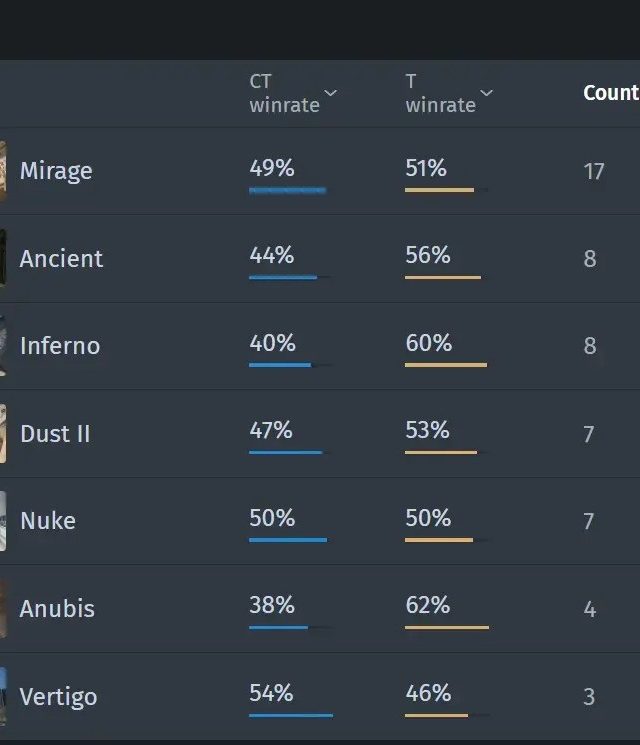Screen dimensions: 640x745
Task: Sort by CT winrate chevron arrow
Action: point(331,94)
